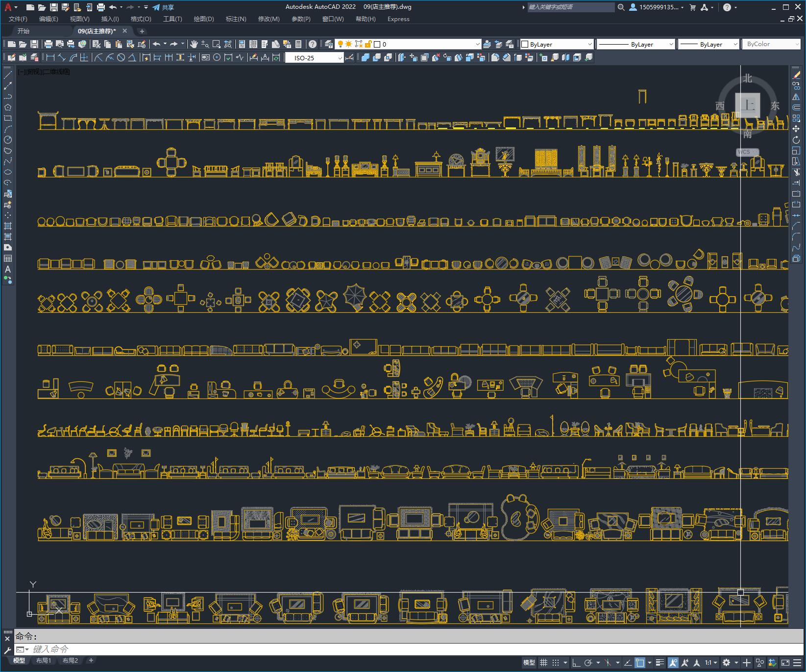The width and height of the screenshot is (806, 672).
Task: Toggle Ortho mode in the status bar
Action: pos(576,663)
